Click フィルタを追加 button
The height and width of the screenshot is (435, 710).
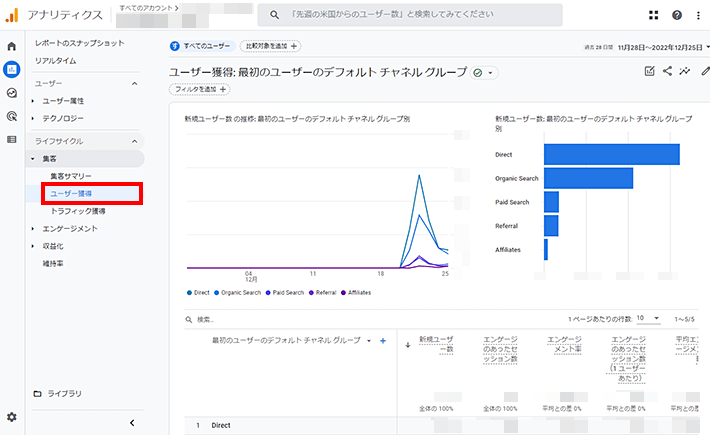[200, 90]
